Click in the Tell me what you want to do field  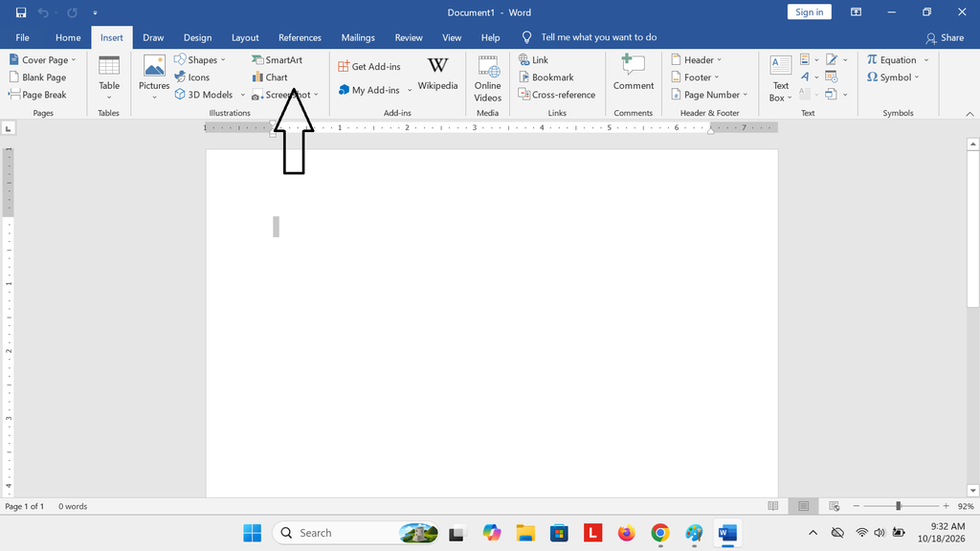[x=599, y=37]
